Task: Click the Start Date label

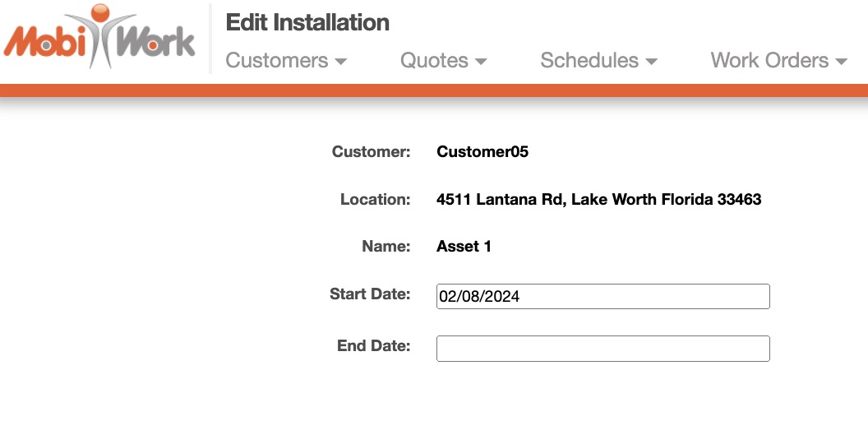Action: coord(370,294)
